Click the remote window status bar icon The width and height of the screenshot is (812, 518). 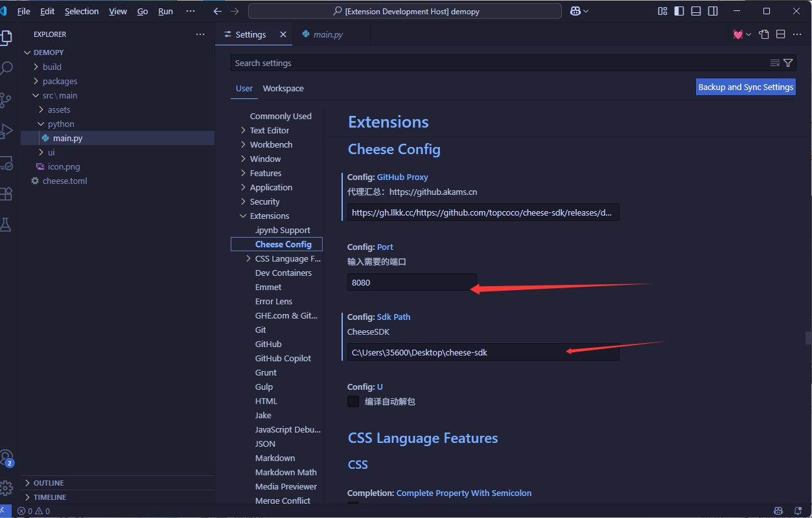click(x=5, y=511)
